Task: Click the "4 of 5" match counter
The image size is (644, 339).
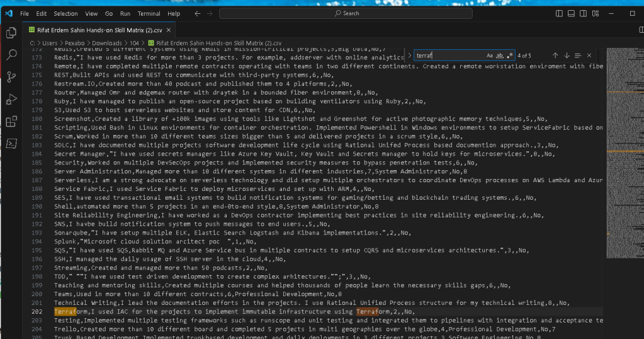Action: (524, 55)
